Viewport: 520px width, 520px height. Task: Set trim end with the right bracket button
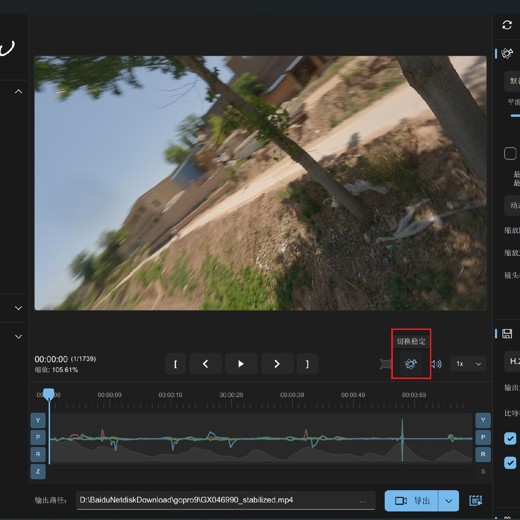(x=307, y=364)
